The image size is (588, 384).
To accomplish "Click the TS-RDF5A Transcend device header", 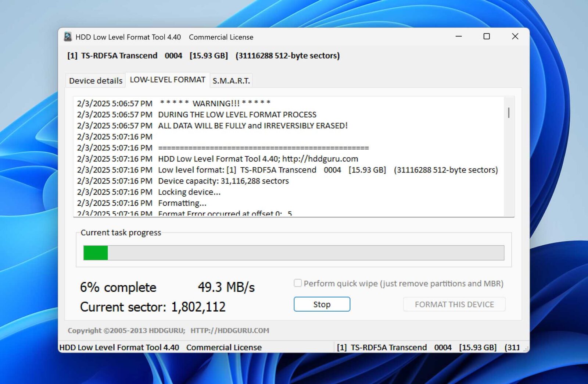I will pos(202,56).
